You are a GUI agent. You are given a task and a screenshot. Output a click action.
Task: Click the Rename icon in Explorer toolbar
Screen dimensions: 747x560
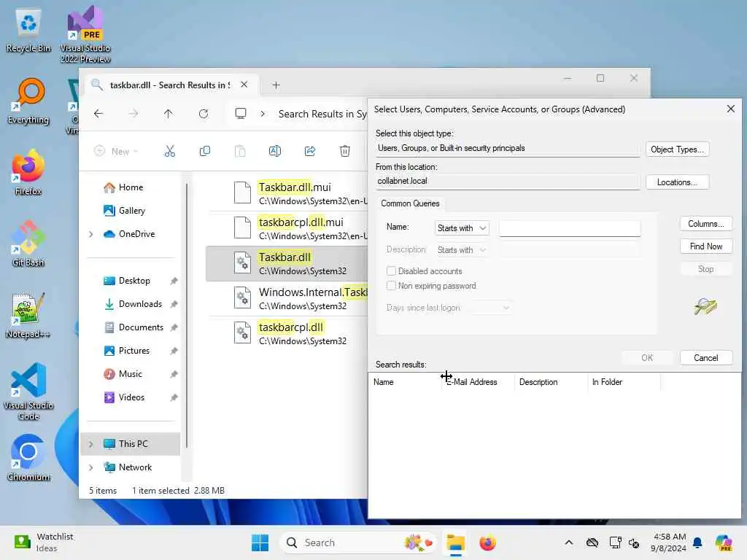(x=275, y=152)
